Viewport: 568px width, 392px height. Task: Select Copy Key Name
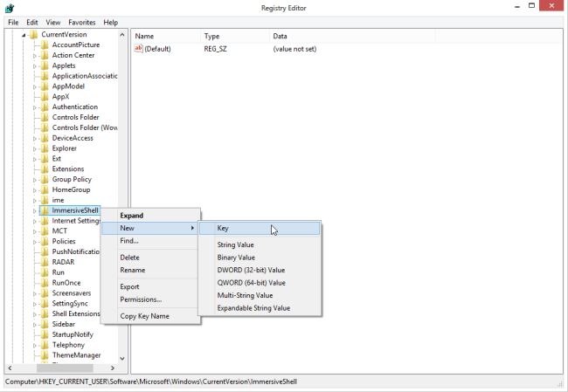tap(150, 316)
